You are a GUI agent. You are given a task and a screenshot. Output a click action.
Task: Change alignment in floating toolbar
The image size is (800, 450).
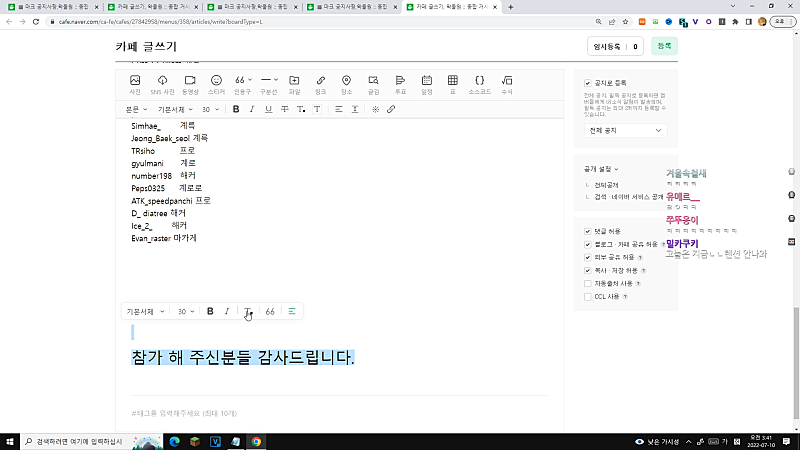pos(292,311)
